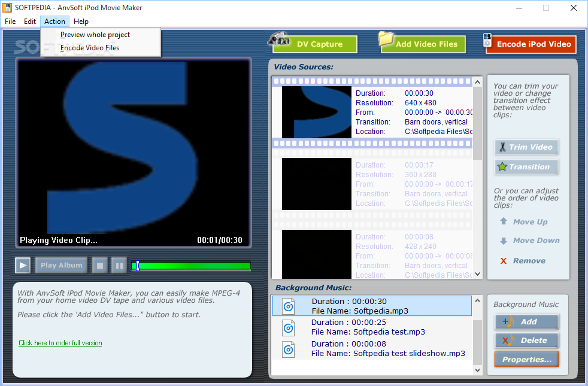Click the playback progress slider handle

pos(138,266)
